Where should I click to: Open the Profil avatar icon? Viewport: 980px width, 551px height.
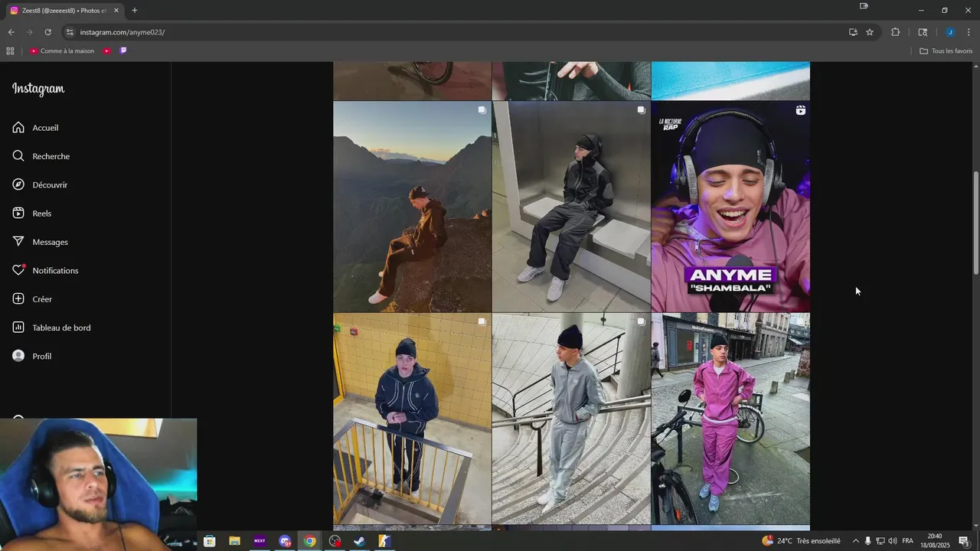click(x=18, y=356)
